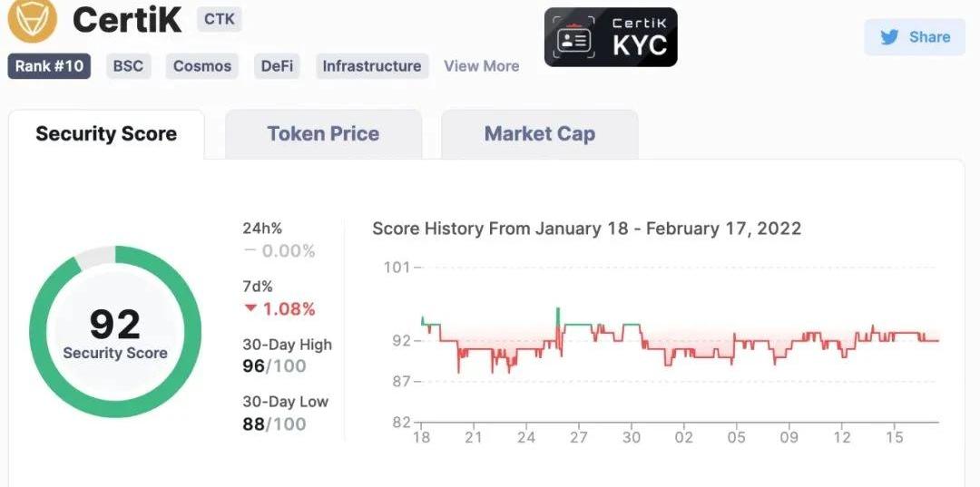This screenshot has height=487, width=980.
Task: Select the DeFi tag
Action: (x=277, y=66)
